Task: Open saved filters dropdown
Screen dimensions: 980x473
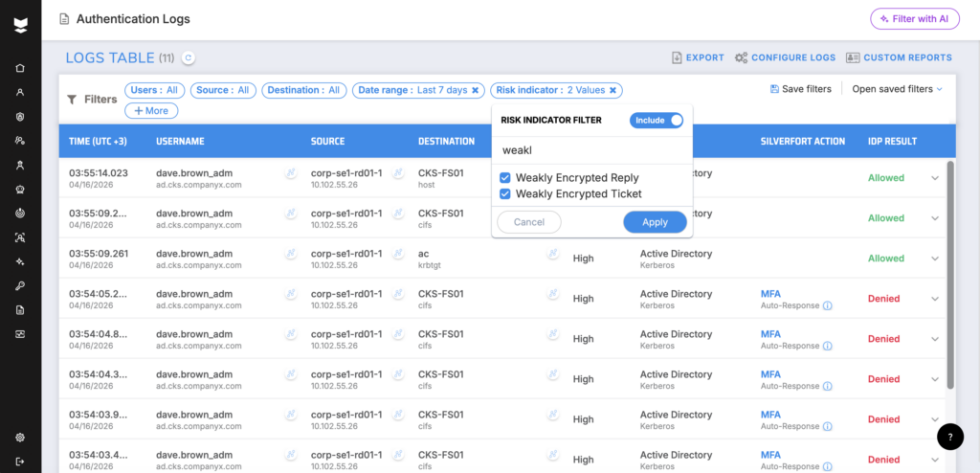Action: coord(897,89)
